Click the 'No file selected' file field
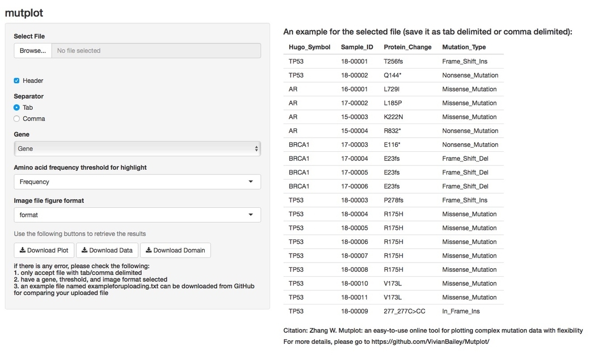Image resolution: width=605 pixels, height=364 pixels. [x=156, y=50]
